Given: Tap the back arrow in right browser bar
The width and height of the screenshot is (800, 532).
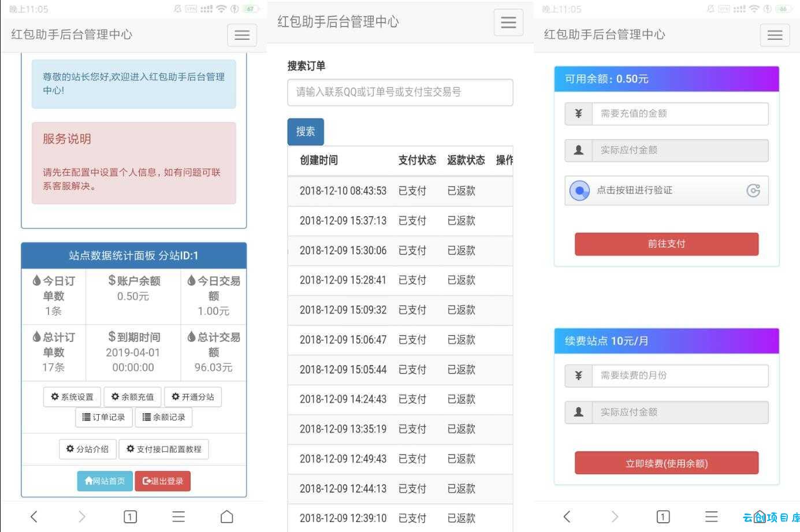Looking at the screenshot, I should click(567, 516).
